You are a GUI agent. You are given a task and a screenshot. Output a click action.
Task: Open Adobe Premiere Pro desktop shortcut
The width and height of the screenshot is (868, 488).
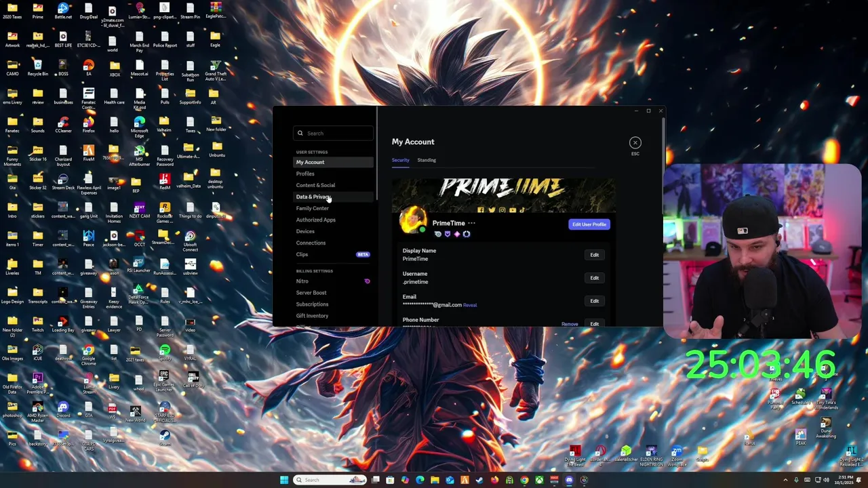(x=37, y=383)
